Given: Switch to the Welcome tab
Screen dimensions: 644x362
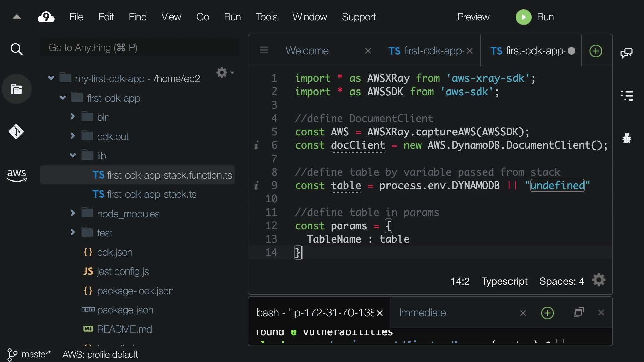Looking at the screenshot, I should point(307,51).
